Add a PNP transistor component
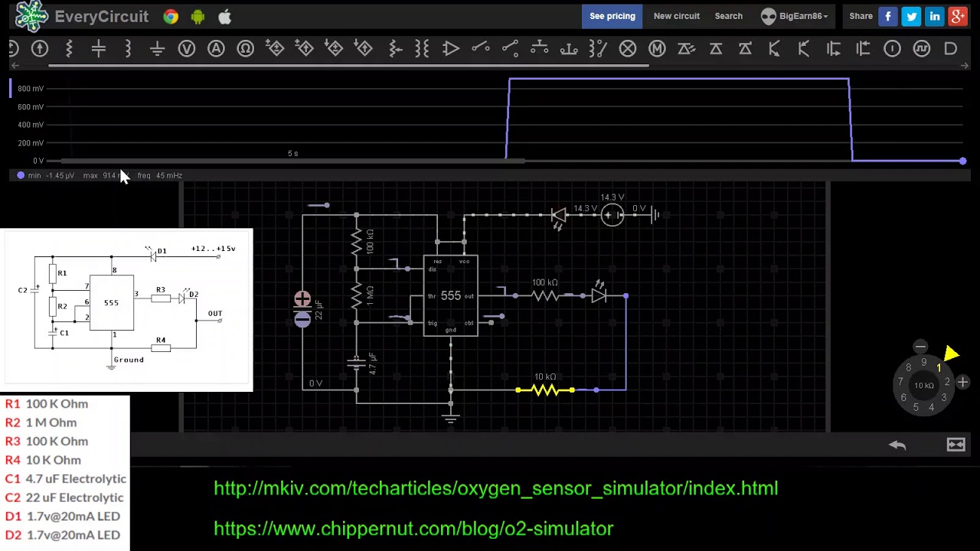This screenshot has height=551, width=980. coord(804,49)
